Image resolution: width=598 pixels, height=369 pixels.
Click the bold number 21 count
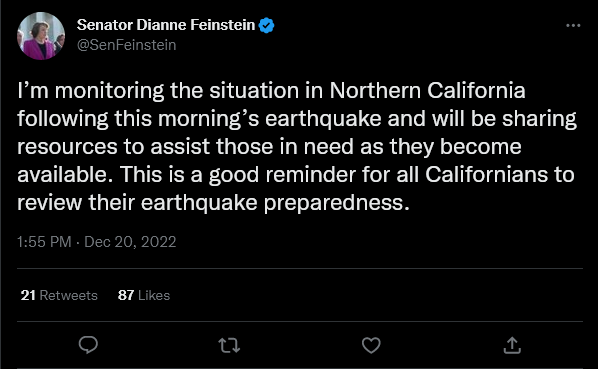click(x=28, y=295)
